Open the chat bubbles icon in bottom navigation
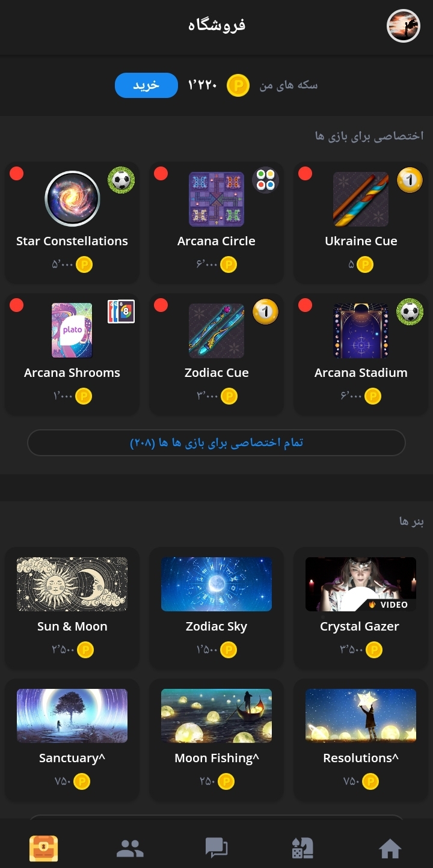 (216, 848)
